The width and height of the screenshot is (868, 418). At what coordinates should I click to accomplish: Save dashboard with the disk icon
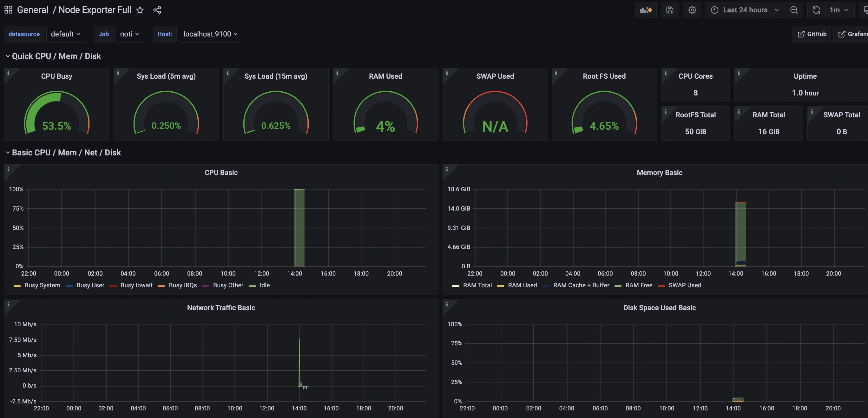[x=669, y=10]
